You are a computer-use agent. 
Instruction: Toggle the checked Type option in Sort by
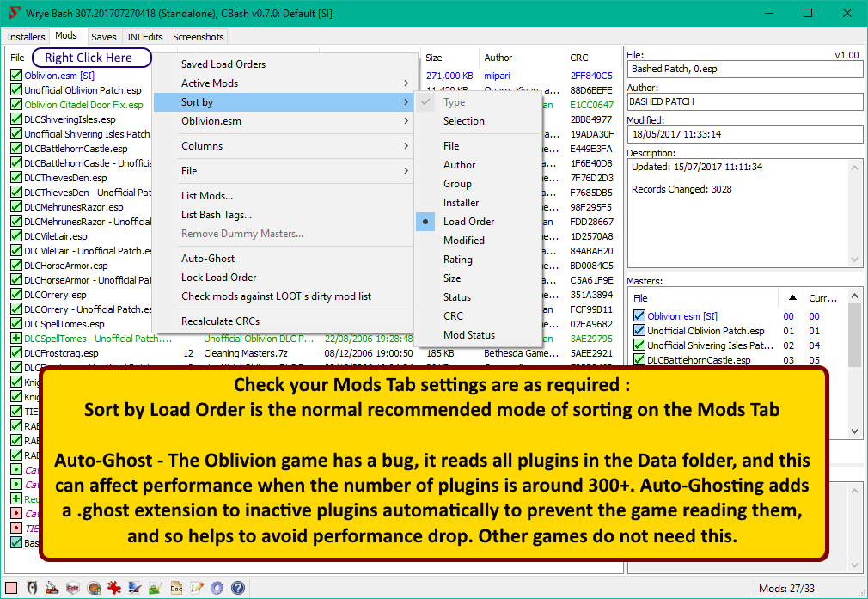454,102
